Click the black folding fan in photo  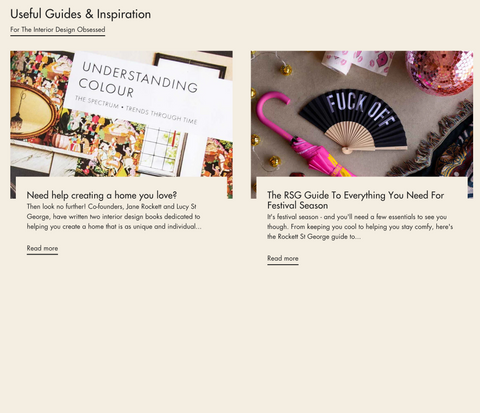coord(354,121)
